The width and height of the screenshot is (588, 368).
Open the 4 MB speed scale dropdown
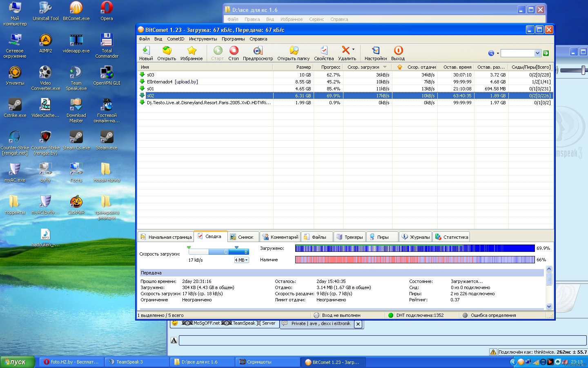click(x=241, y=260)
